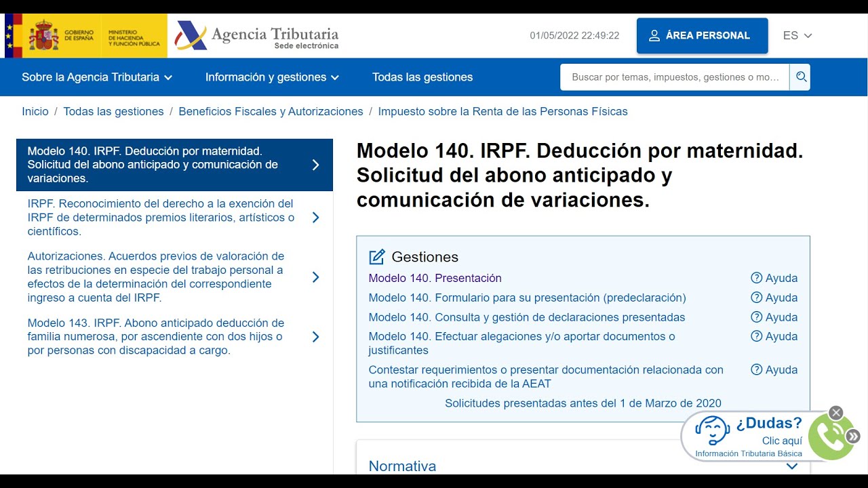Click the search magnifier icon
Image resolution: width=868 pixels, height=488 pixels.
[800, 77]
